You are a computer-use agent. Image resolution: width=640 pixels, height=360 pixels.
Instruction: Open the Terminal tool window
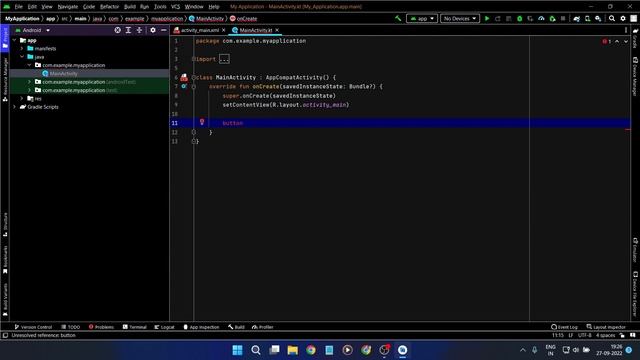[x=135, y=327]
